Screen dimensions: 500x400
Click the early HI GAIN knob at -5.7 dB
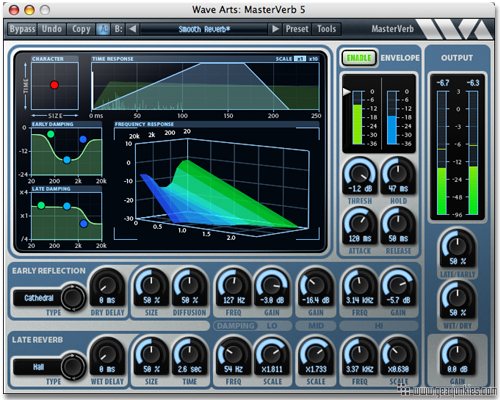398,287
